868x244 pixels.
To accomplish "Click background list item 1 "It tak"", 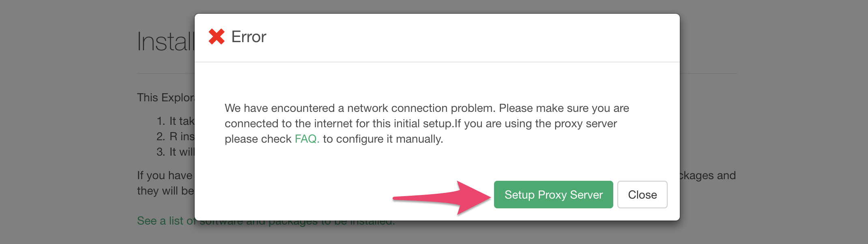I will coord(181,121).
